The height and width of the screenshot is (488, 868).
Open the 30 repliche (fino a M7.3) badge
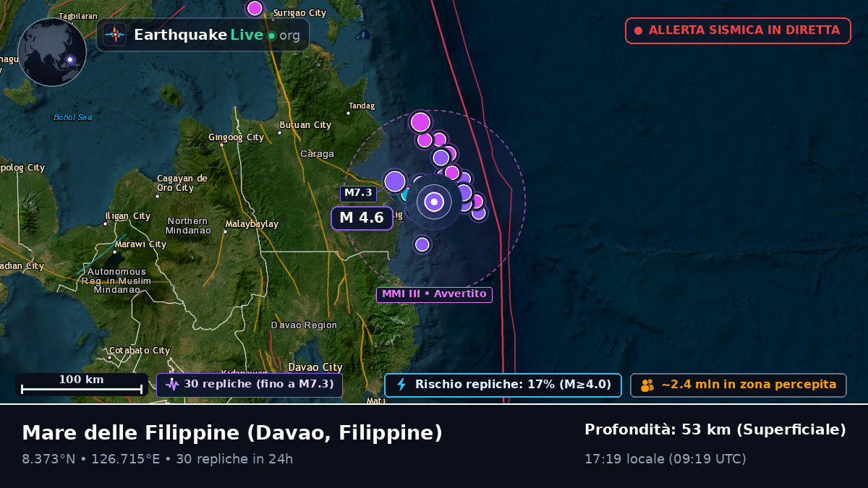click(x=250, y=385)
